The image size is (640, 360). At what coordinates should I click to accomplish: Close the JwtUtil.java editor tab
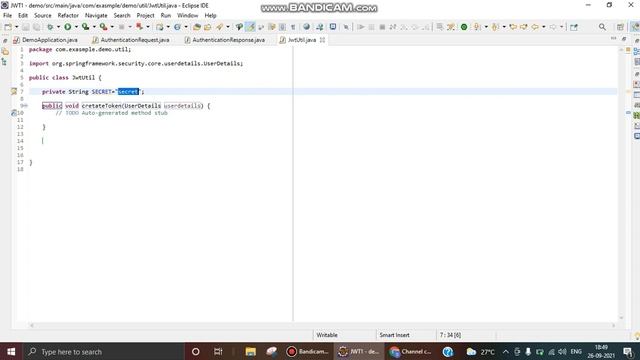click(x=322, y=40)
